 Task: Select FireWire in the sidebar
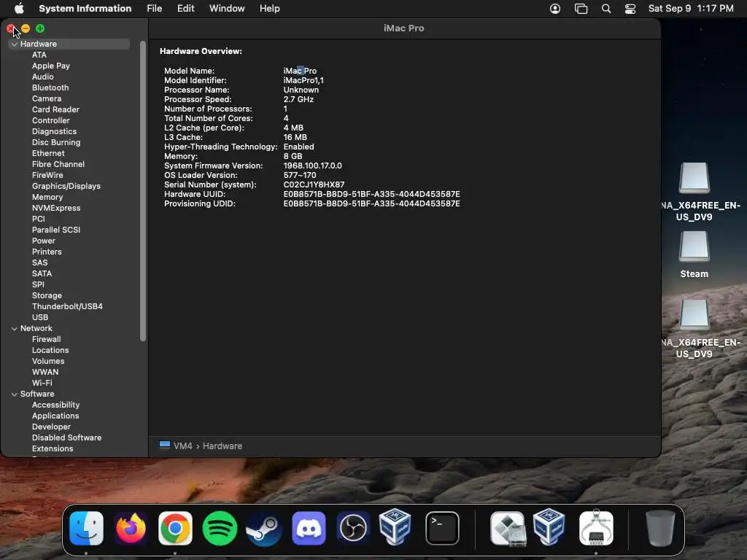[47, 175]
